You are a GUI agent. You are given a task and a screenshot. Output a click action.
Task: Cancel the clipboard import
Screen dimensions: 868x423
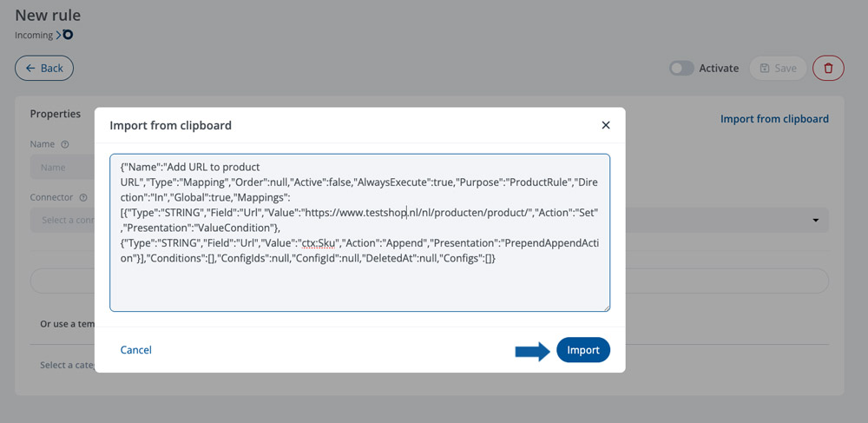click(x=135, y=350)
